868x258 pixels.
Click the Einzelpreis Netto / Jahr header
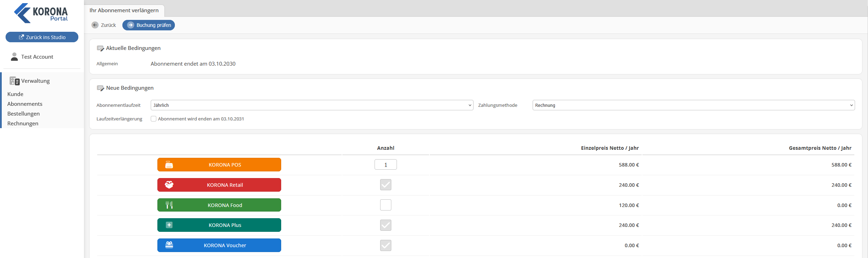610,148
